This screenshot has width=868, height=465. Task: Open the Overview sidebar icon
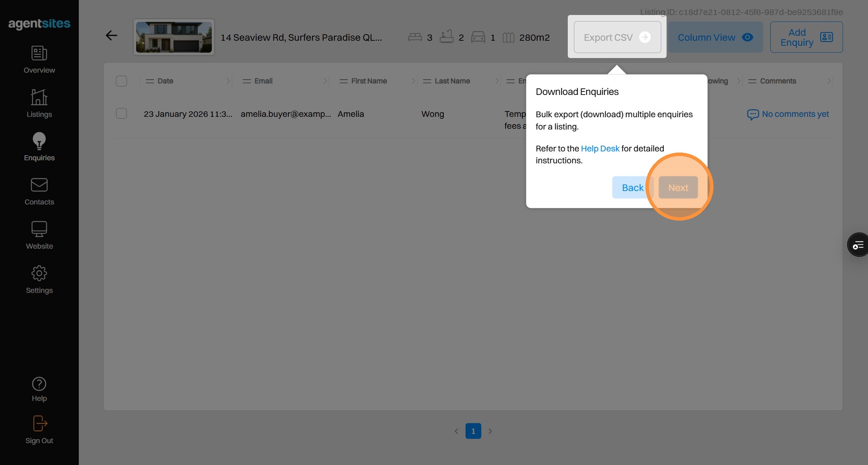(x=39, y=53)
